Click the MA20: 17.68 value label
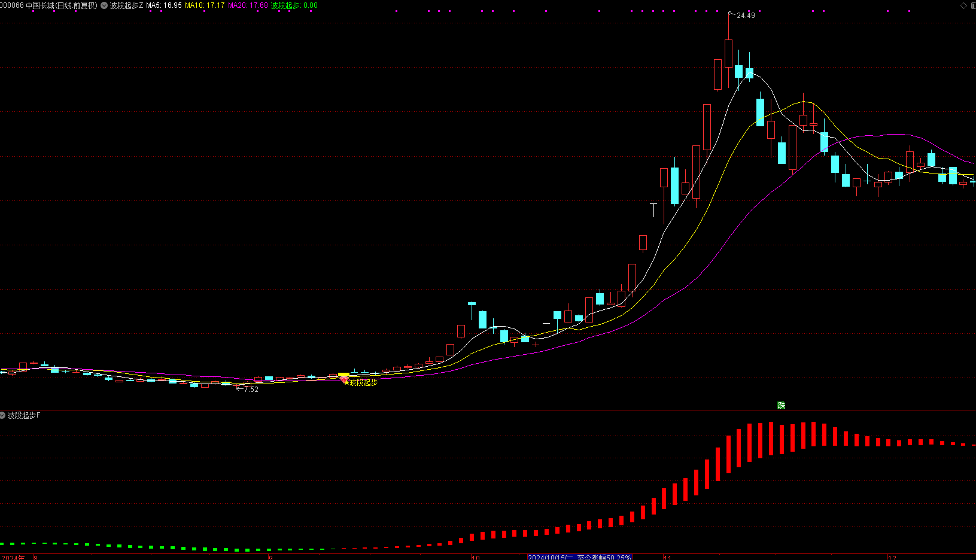Screen dimensions: 976x560 pos(248,5)
